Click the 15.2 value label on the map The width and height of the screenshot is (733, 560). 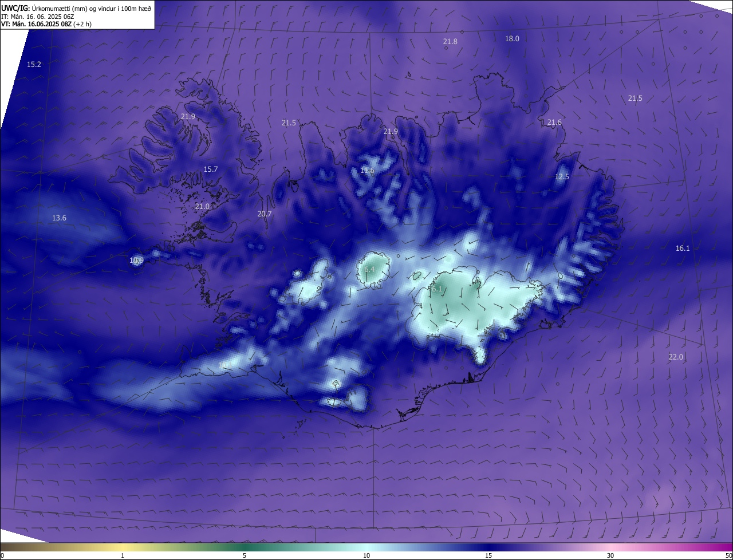[34, 65]
